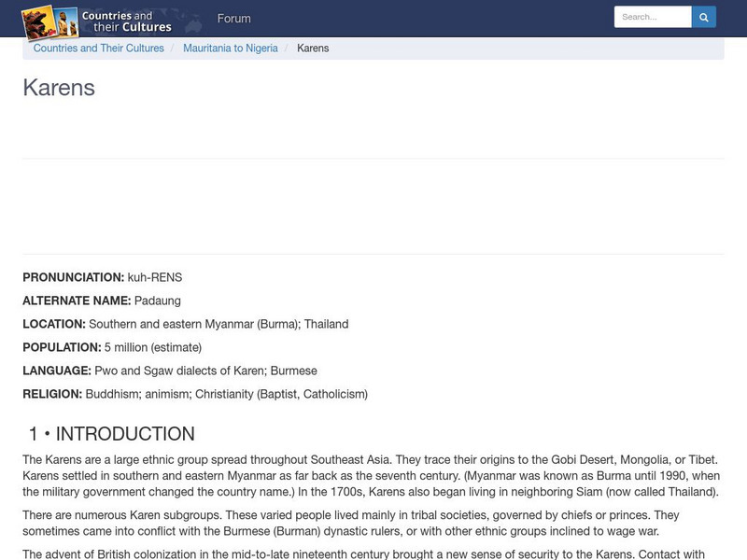Click paragraph starting 'There are numerous Karen subgroups'

351,523
